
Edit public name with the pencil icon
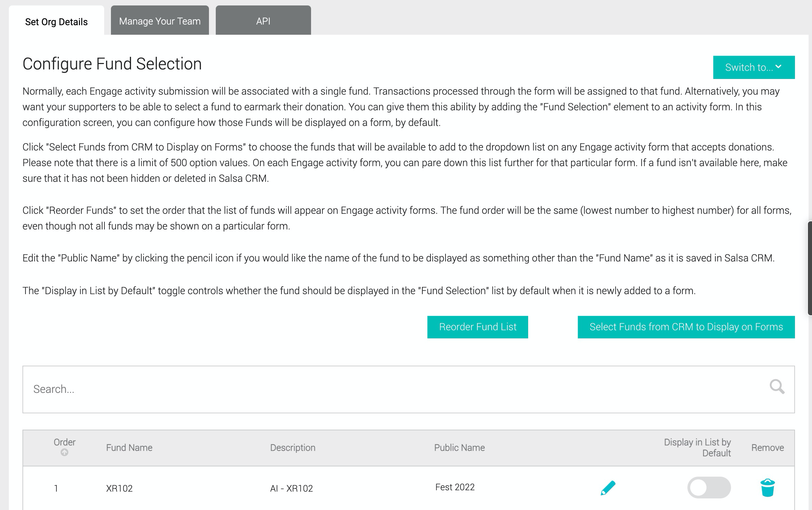(608, 488)
